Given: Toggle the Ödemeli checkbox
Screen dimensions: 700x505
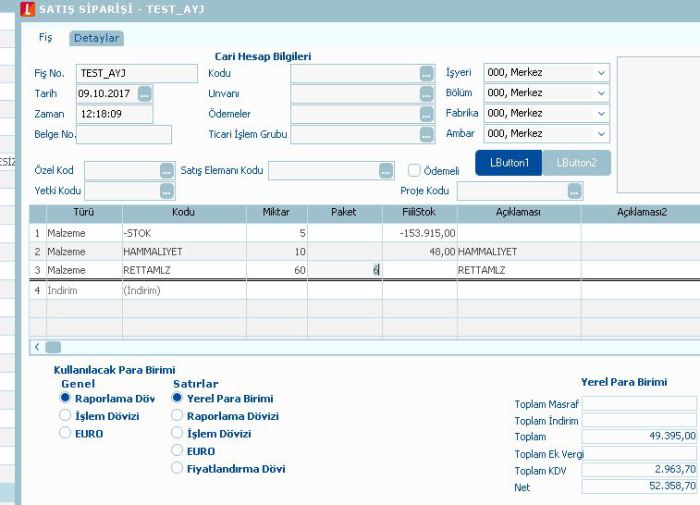Looking at the screenshot, I should [x=414, y=170].
